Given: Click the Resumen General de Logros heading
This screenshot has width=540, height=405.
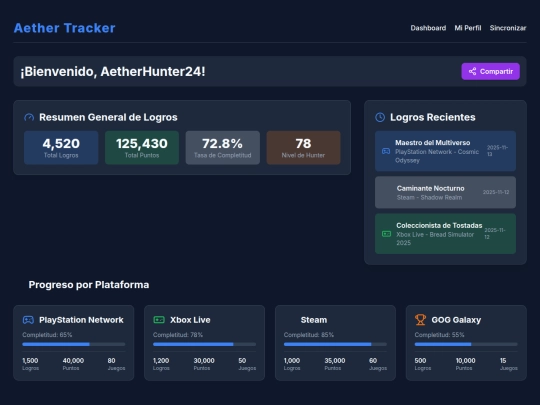Looking at the screenshot, I should tap(108, 117).
